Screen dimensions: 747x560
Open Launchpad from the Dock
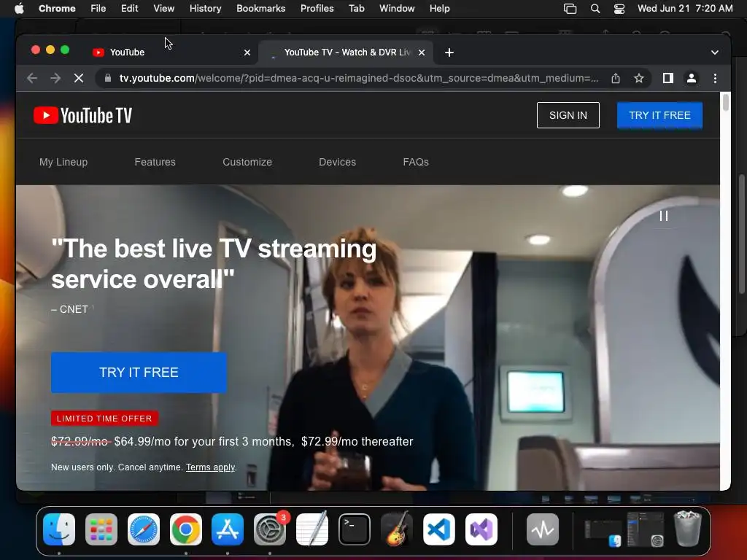point(101,529)
